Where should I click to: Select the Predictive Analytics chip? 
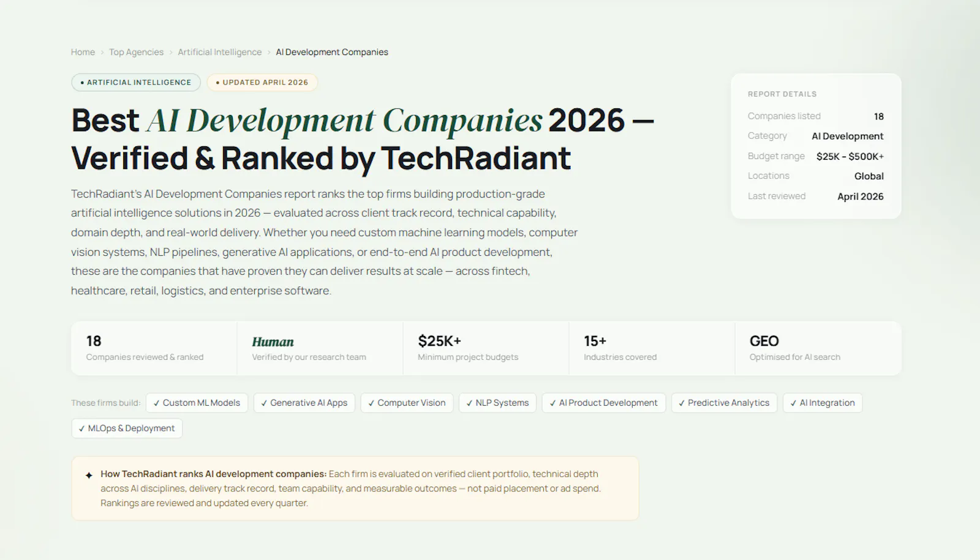tap(725, 403)
